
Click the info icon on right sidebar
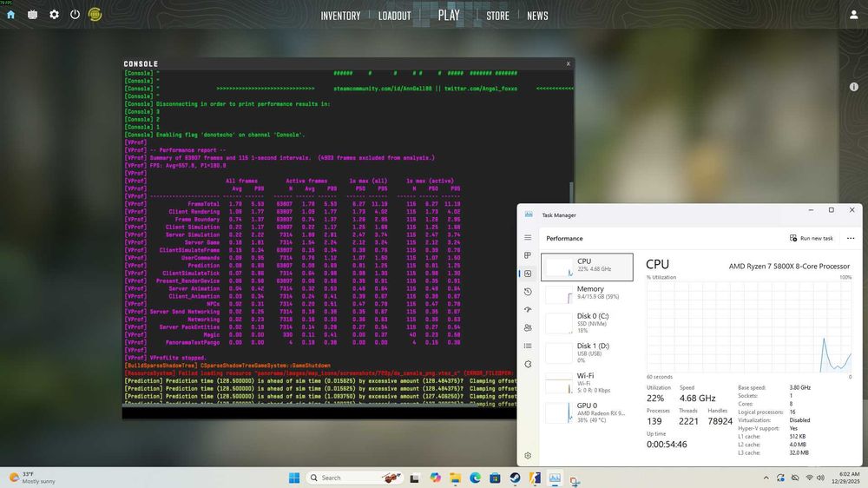[853, 87]
